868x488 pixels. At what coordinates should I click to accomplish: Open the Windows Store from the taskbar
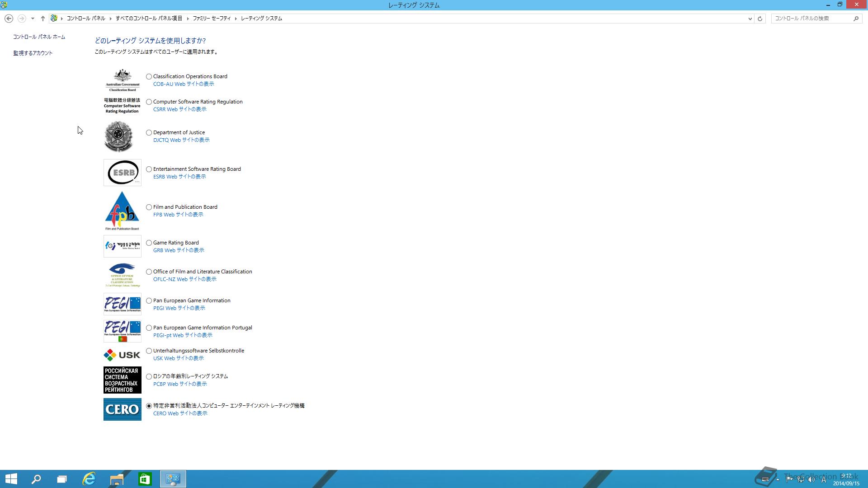[145, 479]
